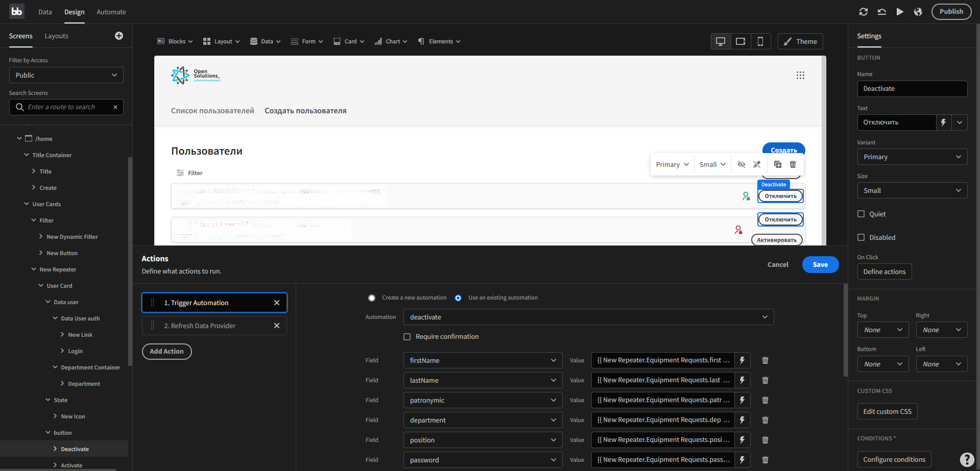This screenshot has height=471, width=980.
Task: Enable the Disabled checkbox
Action: pyautogui.click(x=861, y=237)
